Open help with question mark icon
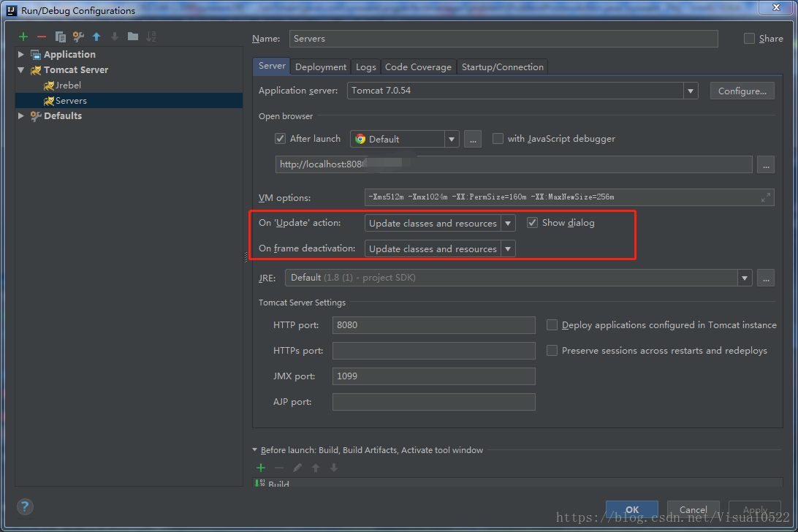 pyautogui.click(x=25, y=506)
